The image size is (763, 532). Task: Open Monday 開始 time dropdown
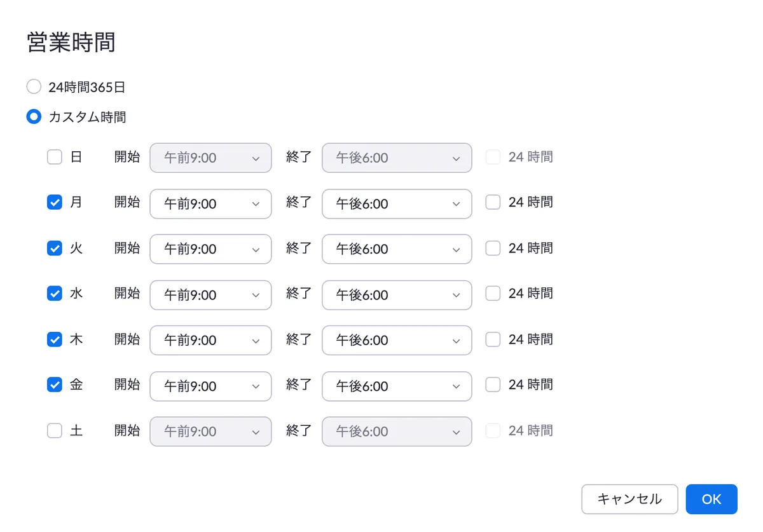[210, 204]
